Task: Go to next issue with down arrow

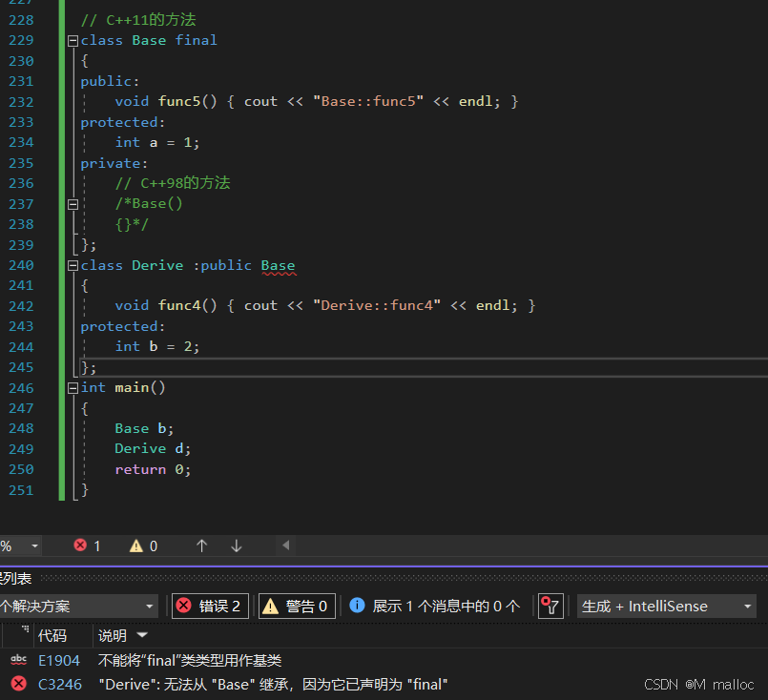Action: (x=237, y=546)
